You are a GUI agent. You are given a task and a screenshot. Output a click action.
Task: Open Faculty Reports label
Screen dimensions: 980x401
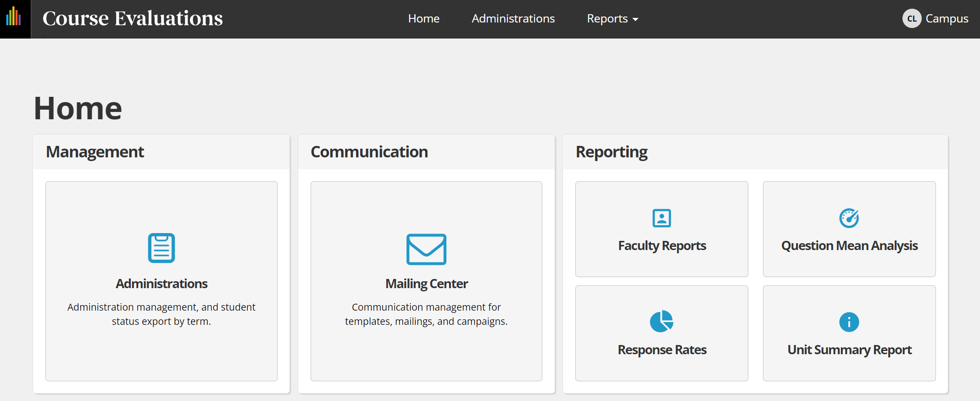click(x=662, y=246)
